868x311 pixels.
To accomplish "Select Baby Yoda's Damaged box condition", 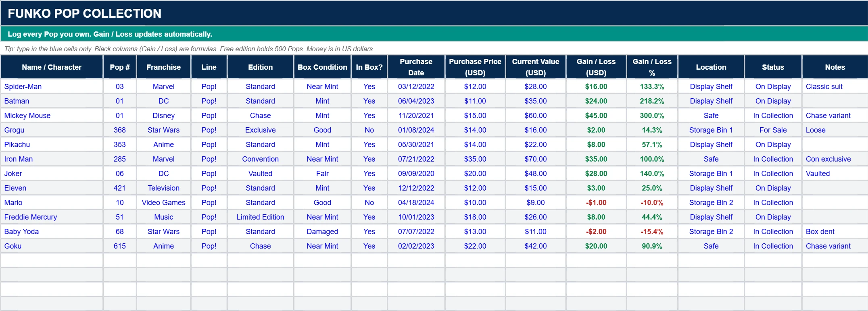I will click(322, 232).
